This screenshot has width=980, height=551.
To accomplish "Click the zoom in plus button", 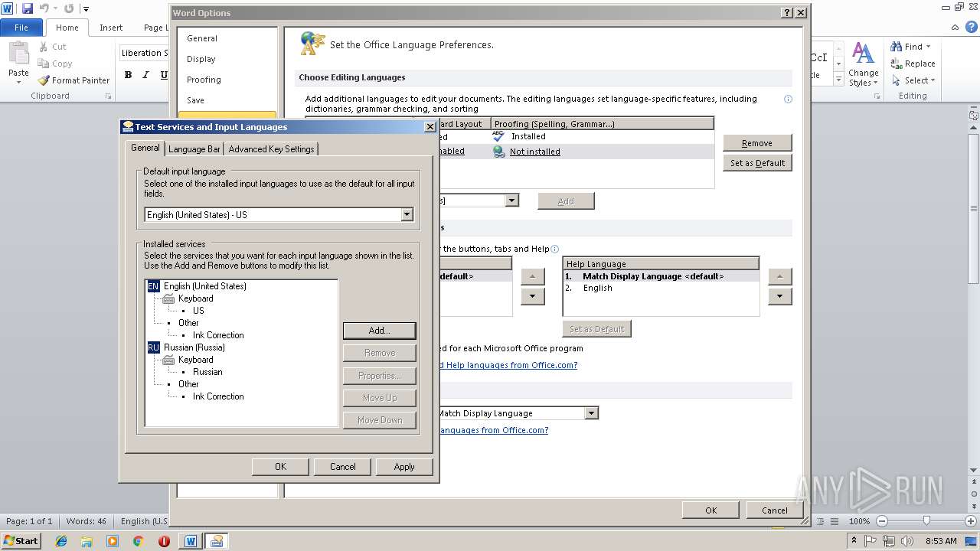I will (x=971, y=521).
